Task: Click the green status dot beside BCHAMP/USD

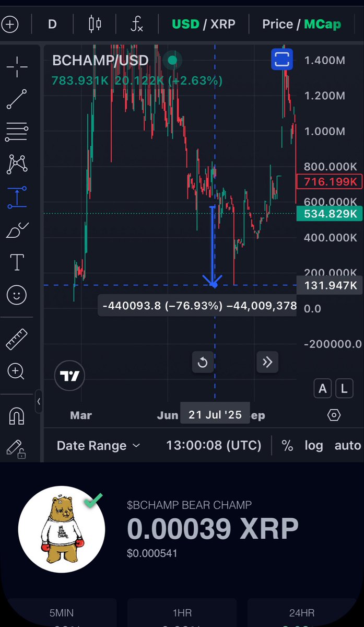Action: 172,60
